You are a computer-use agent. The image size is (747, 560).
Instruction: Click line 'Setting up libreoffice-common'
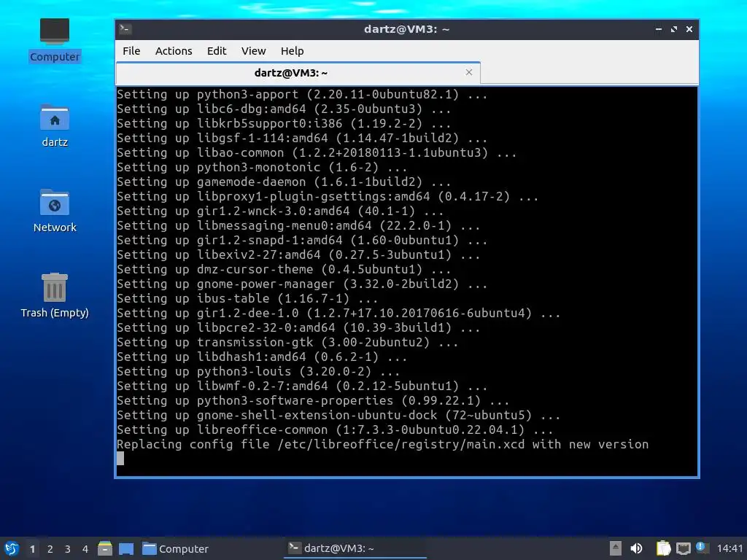tap(335, 430)
